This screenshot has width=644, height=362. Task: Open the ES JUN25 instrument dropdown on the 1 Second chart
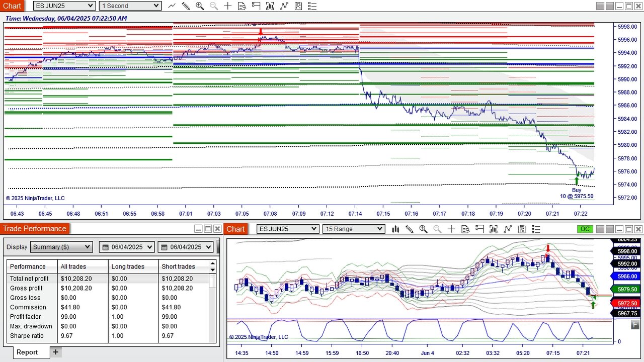(64, 6)
